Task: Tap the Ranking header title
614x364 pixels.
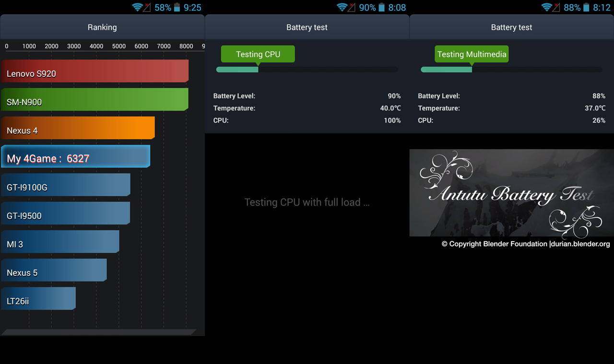Action: (102, 27)
